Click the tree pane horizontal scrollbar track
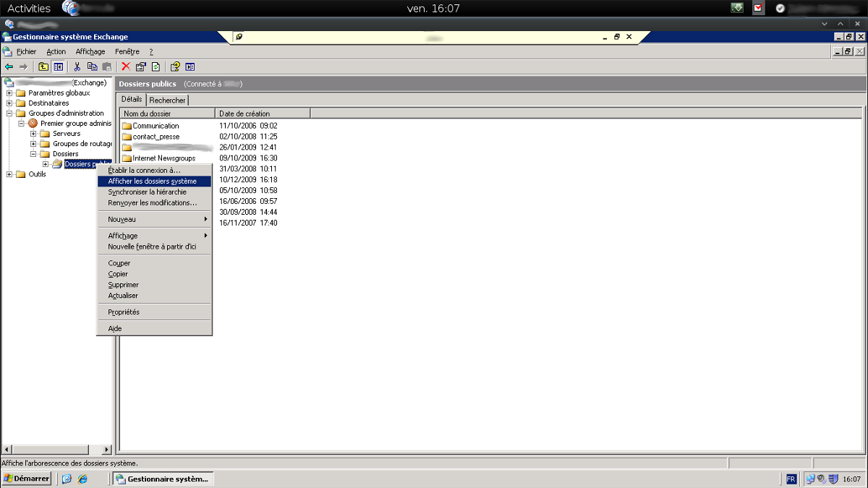Viewport: 868px width, 488px height. pyautogui.click(x=57, y=450)
